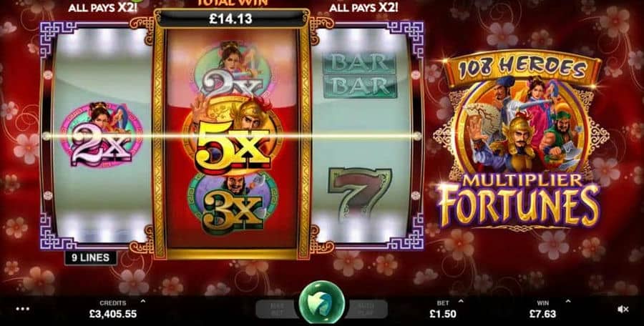Viewport: 644px width, 326px height.
Task: Click the Total Win £14.13 display
Action: pyautogui.click(x=231, y=19)
